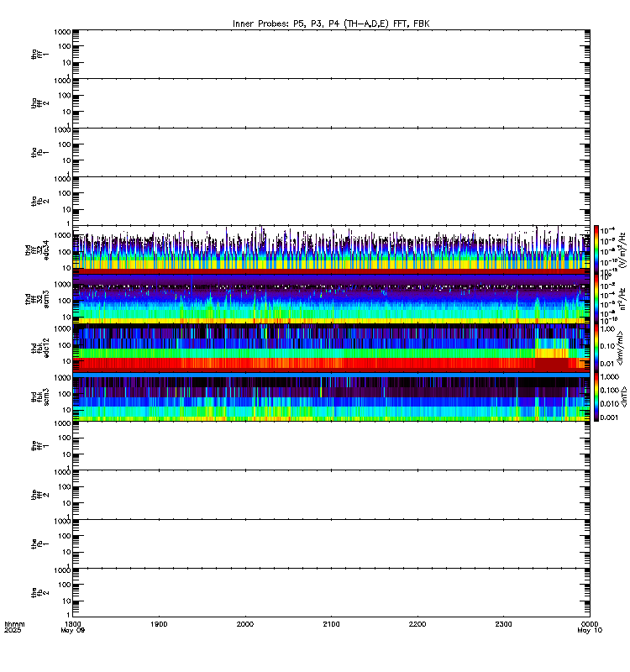
Task: Select the 'tha fb 2' panel label
Action: pyautogui.click(x=39, y=202)
